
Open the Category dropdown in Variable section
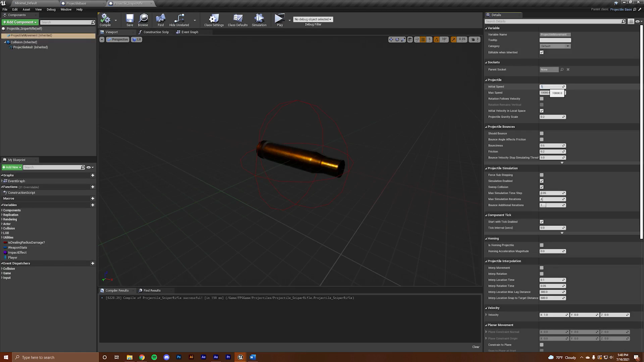tap(555, 46)
